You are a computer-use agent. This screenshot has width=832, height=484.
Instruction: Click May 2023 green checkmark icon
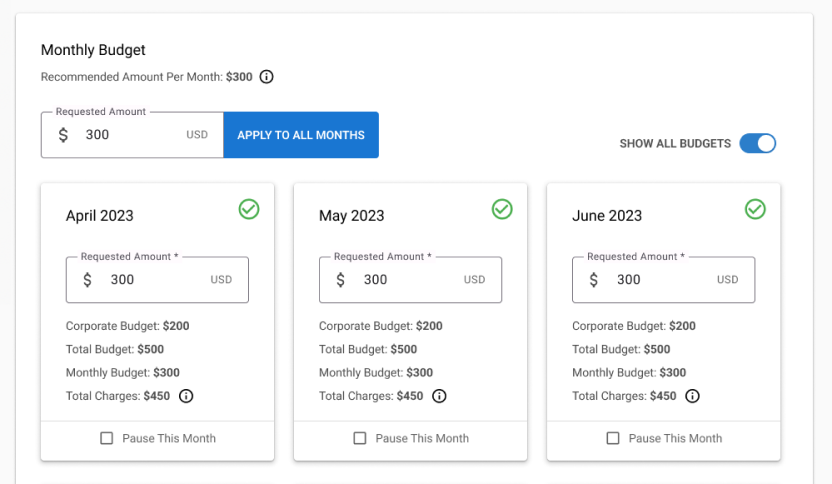click(x=502, y=209)
